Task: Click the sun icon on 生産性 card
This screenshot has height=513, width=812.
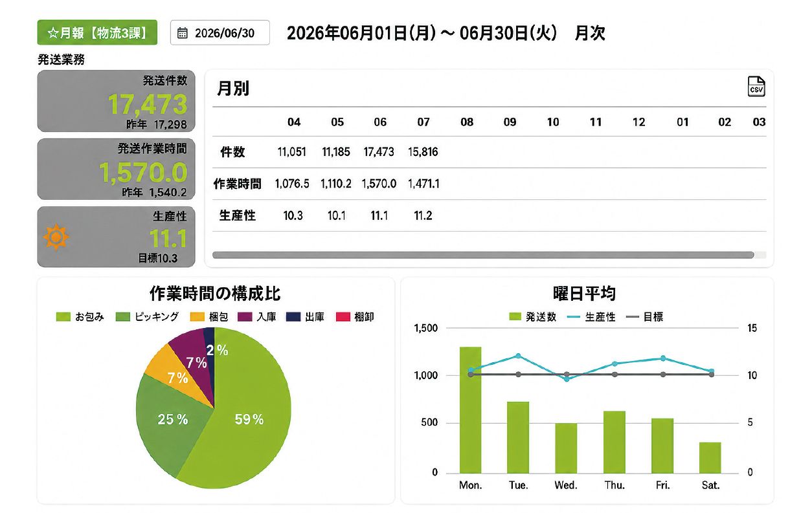Action: tap(56, 238)
